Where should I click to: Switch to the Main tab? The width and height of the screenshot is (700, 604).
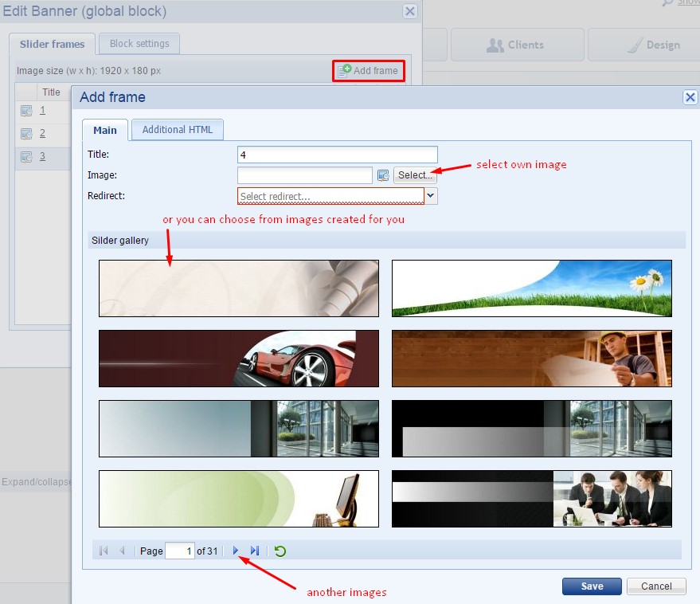(x=105, y=130)
